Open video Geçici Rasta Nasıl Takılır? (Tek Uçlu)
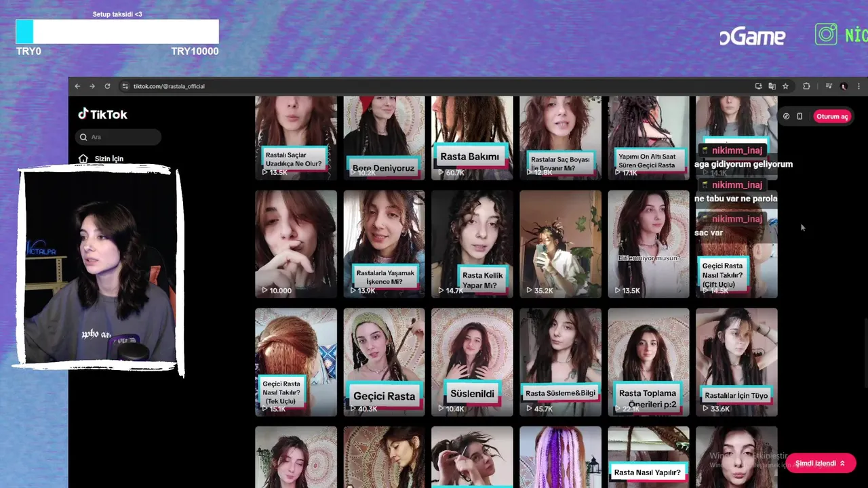Image resolution: width=868 pixels, height=488 pixels. point(296,362)
